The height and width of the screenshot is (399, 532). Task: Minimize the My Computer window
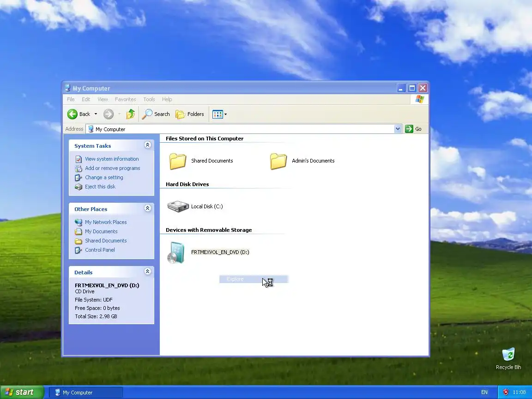[401, 88]
